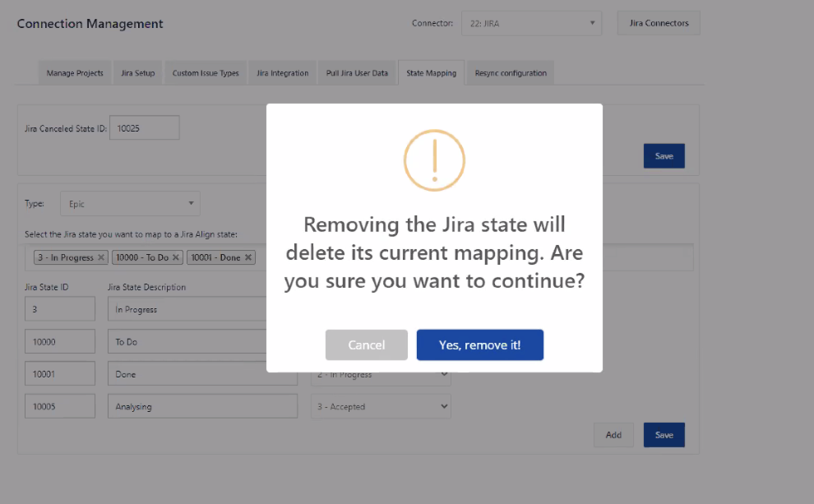Click the Connection Management title
Viewport: 814px width, 504px height.
tap(90, 24)
